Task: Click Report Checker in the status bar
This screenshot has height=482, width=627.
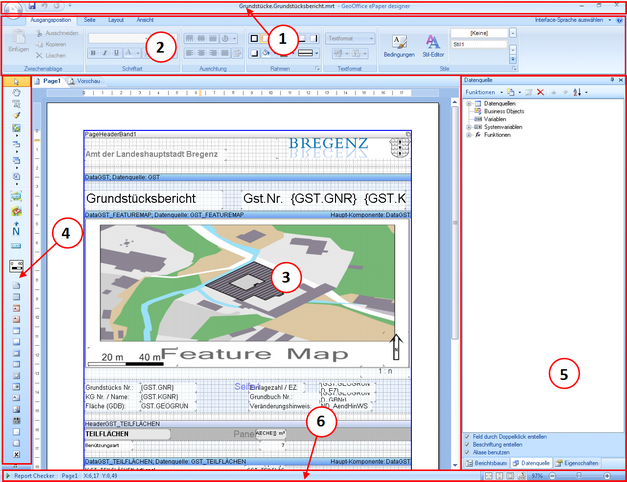Action: click(x=33, y=475)
